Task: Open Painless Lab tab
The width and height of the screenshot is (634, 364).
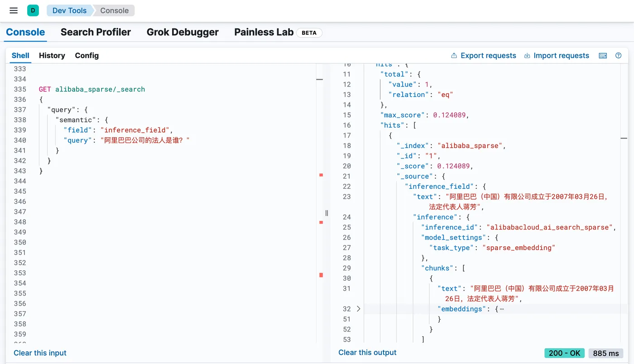Action: 264,32
